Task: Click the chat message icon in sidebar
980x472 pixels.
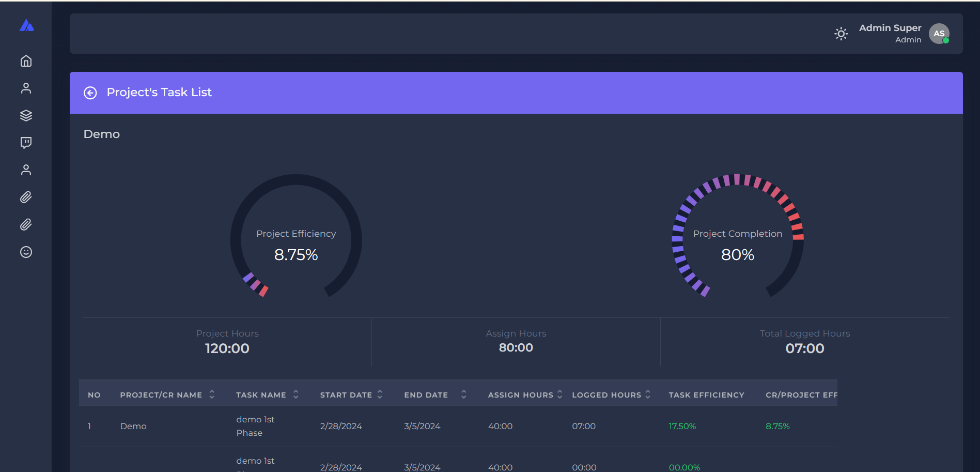Action: pos(26,143)
